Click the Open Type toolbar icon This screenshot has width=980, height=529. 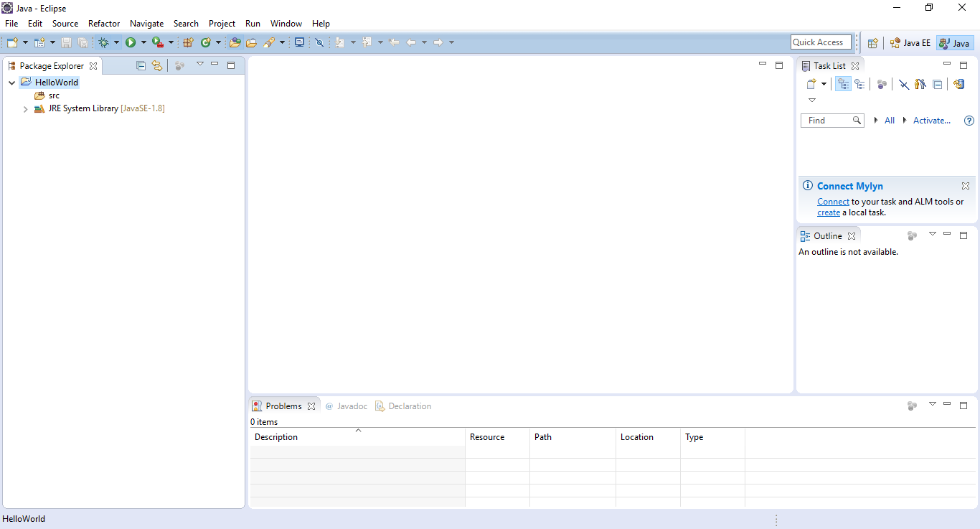click(x=235, y=42)
